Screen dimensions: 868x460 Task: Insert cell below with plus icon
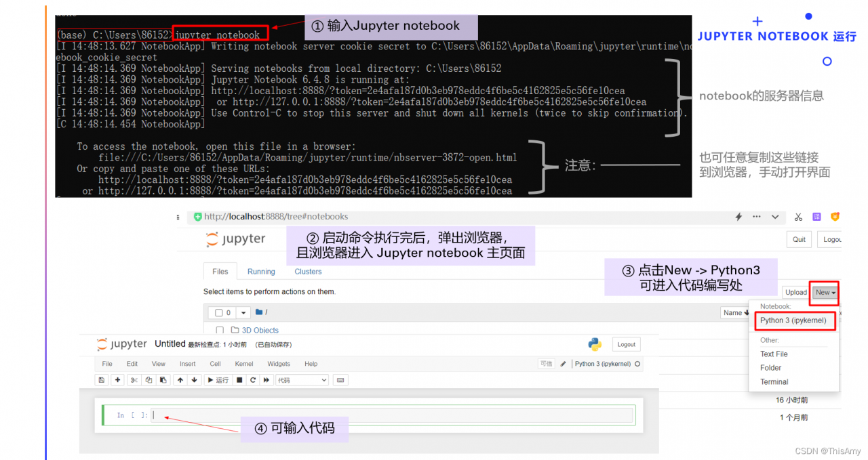click(x=117, y=380)
